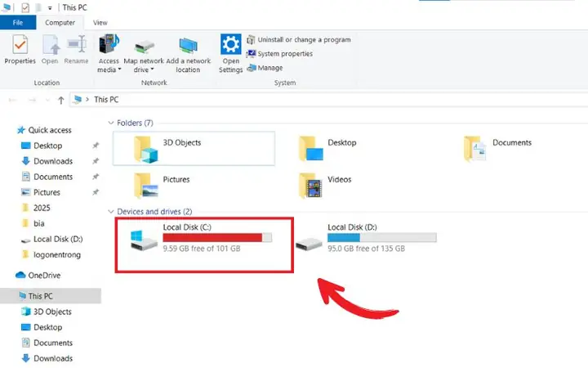Select This PC in the navigation pane
The image size is (588, 368).
51,296
